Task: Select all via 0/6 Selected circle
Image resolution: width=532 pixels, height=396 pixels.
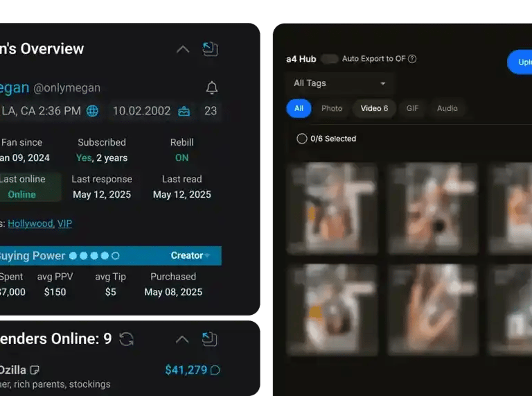Action: (x=301, y=139)
